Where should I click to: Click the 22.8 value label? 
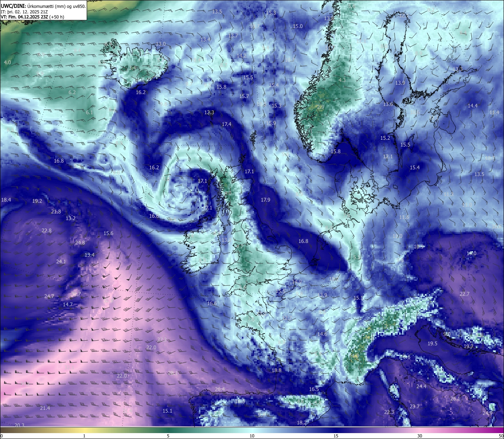tap(46, 231)
